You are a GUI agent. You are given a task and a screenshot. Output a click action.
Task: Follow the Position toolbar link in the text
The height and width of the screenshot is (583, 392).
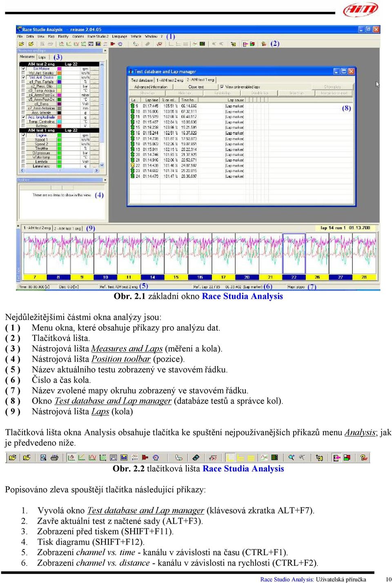click(x=121, y=359)
